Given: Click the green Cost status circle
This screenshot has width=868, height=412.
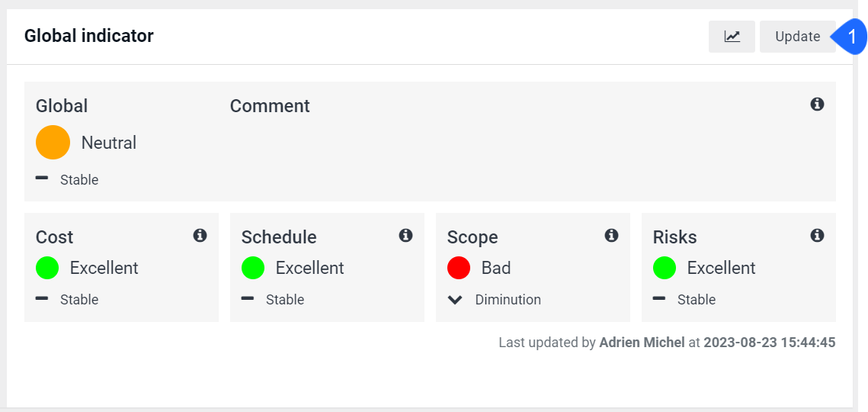Looking at the screenshot, I should 47,268.
